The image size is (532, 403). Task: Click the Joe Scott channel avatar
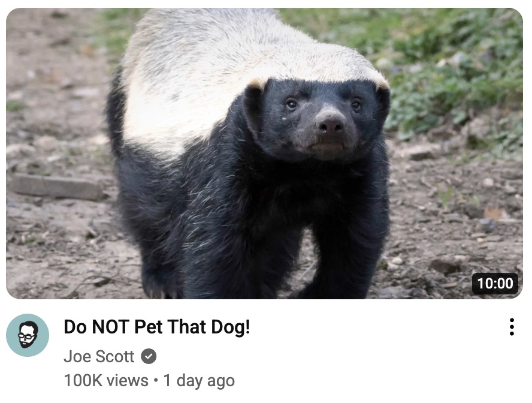point(28,335)
